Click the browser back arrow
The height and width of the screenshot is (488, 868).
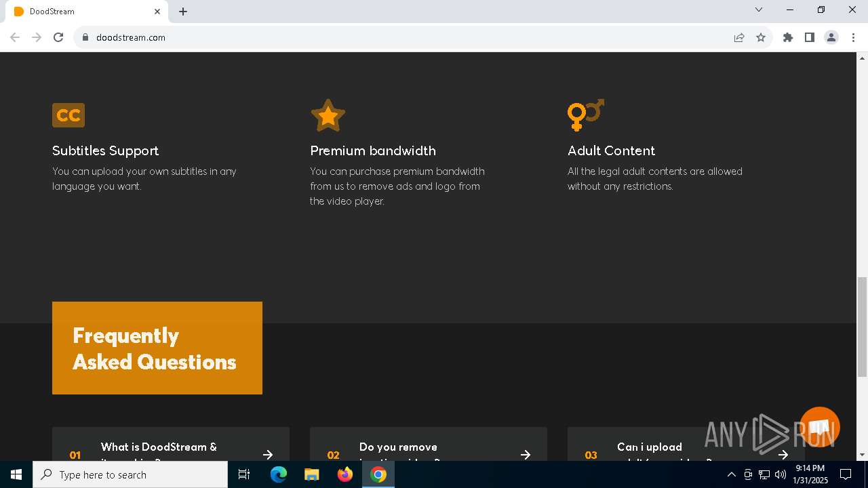click(x=15, y=37)
